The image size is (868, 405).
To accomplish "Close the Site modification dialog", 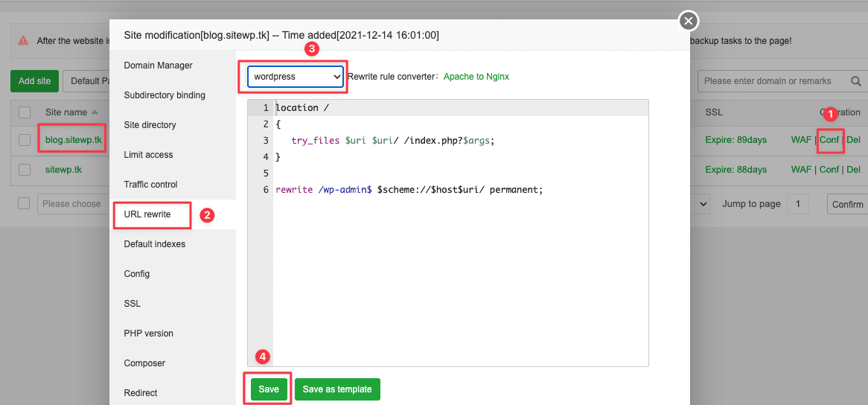I will [x=688, y=21].
